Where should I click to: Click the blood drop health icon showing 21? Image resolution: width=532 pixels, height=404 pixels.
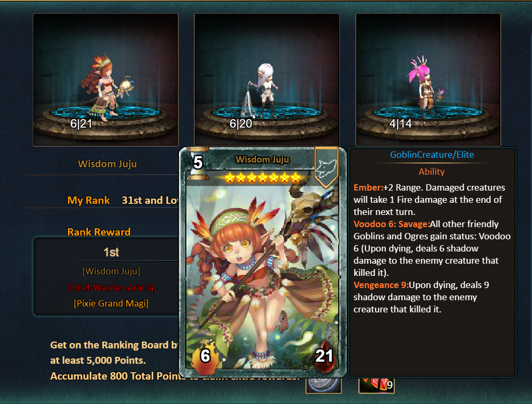(324, 356)
